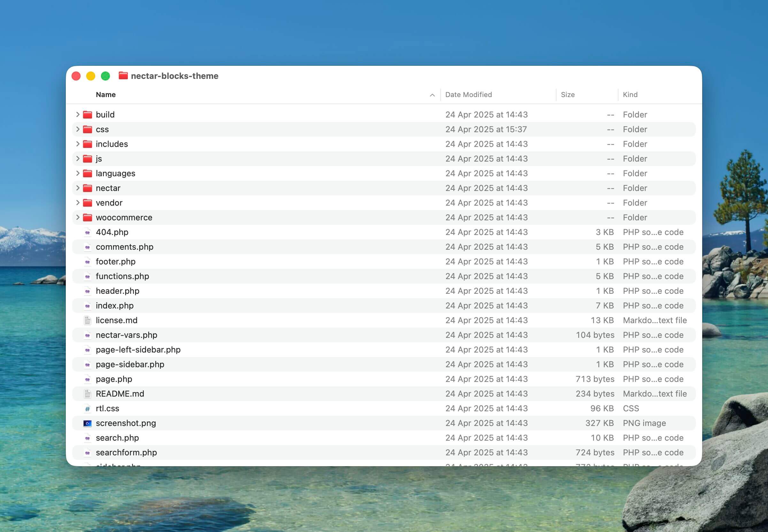Click the PHP file icon beside index.php
Screen dimensions: 768x532
point(87,306)
